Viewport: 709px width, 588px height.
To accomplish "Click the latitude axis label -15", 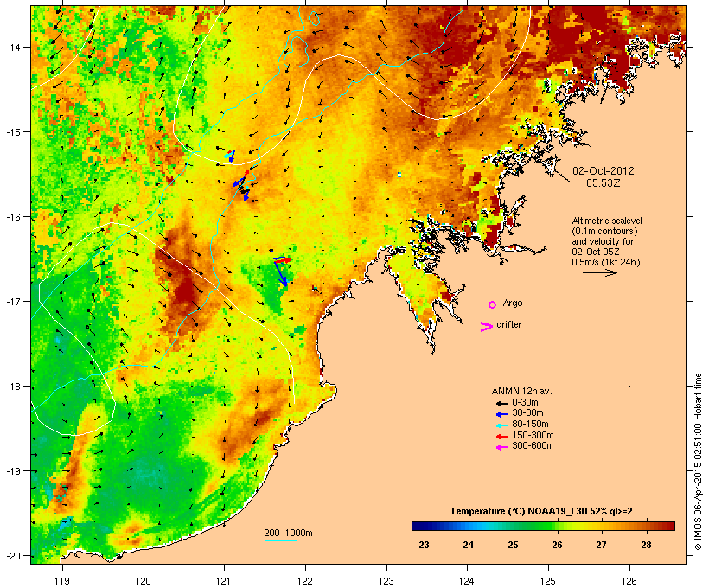I will [x=12, y=132].
